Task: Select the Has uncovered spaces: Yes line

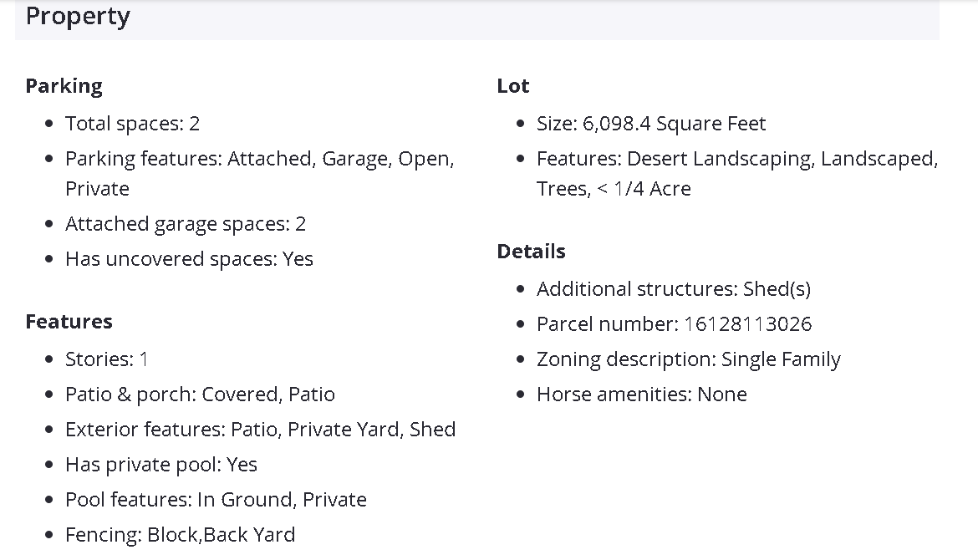Action: [189, 259]
